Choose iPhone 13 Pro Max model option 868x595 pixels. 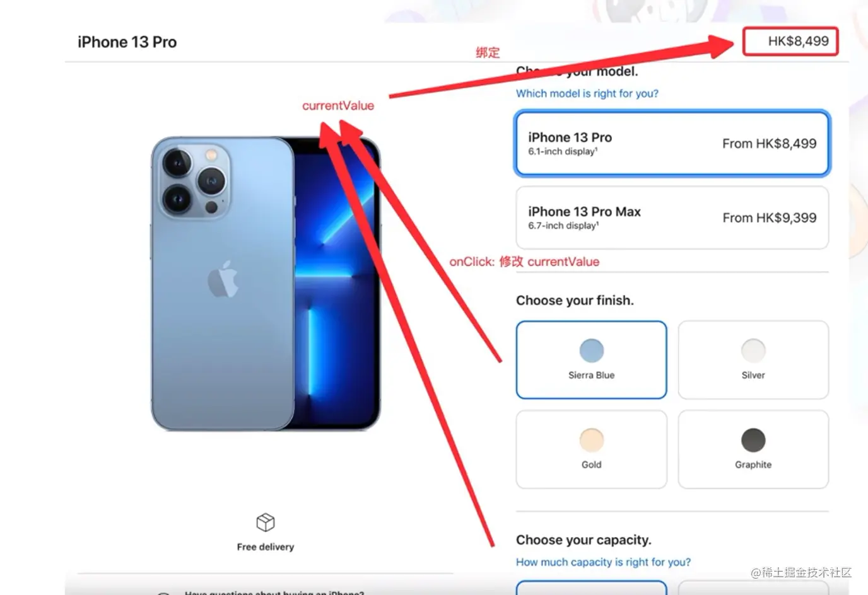tap(672, 217)
